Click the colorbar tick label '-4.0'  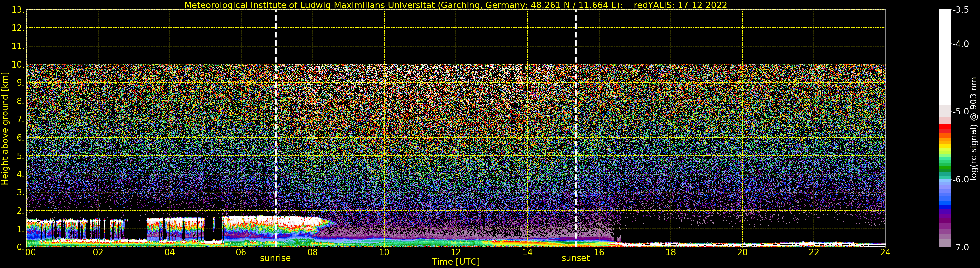(x=960, y=44)
